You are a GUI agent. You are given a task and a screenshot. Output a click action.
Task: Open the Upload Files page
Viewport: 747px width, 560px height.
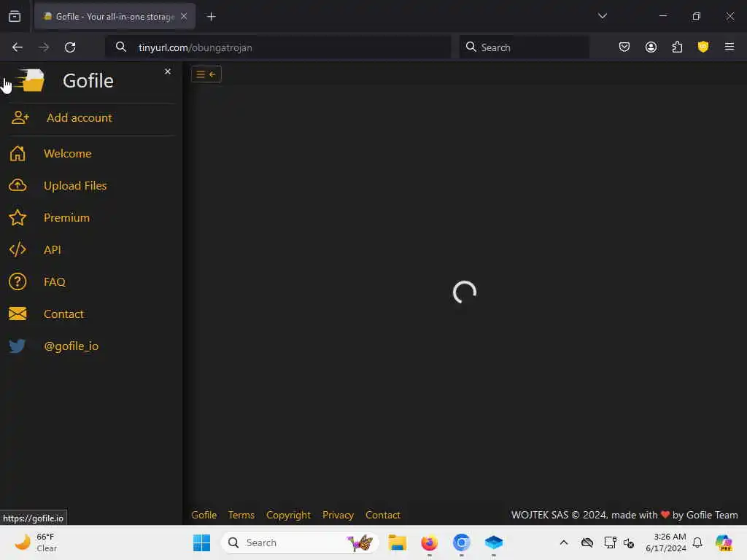click(75, 185)
